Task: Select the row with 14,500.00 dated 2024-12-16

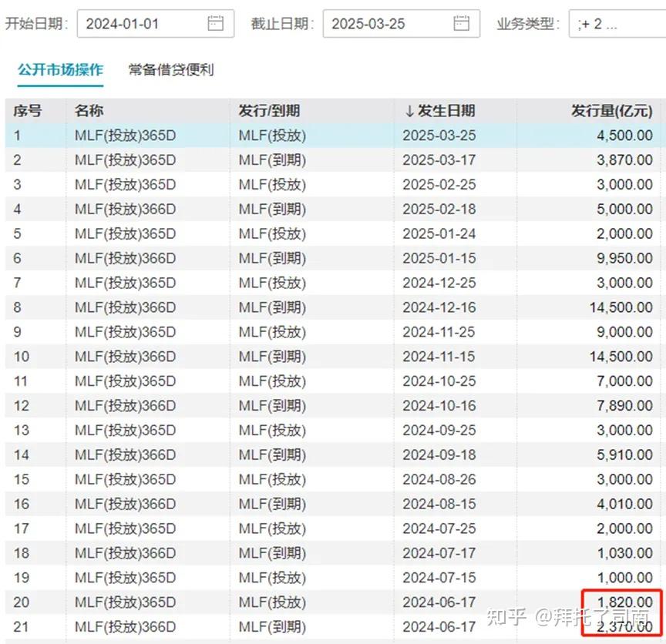Action: (308, 307)
